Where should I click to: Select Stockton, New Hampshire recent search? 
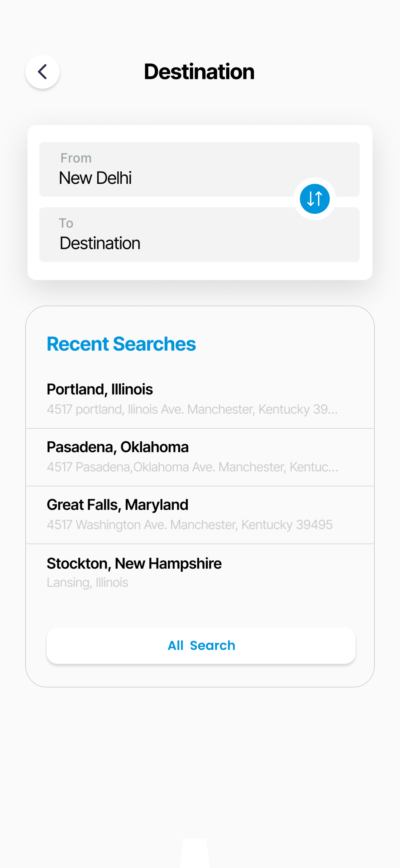pyautogui.click(x=134, y=563)
